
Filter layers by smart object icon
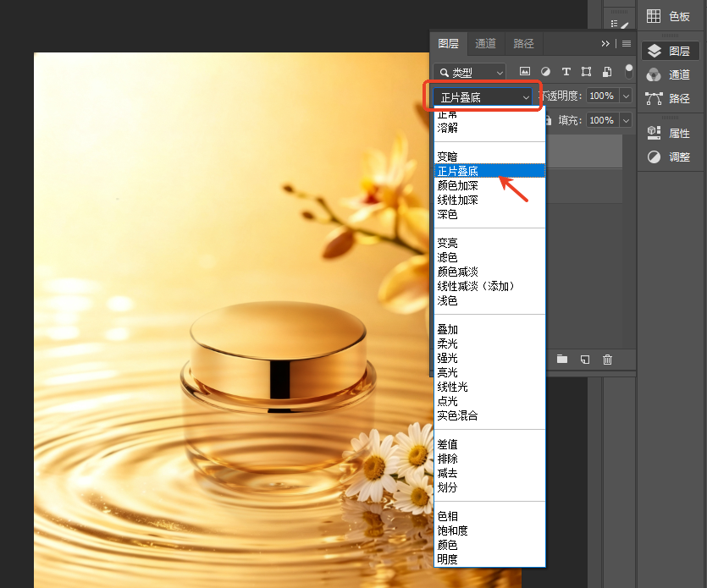[607, 72]
